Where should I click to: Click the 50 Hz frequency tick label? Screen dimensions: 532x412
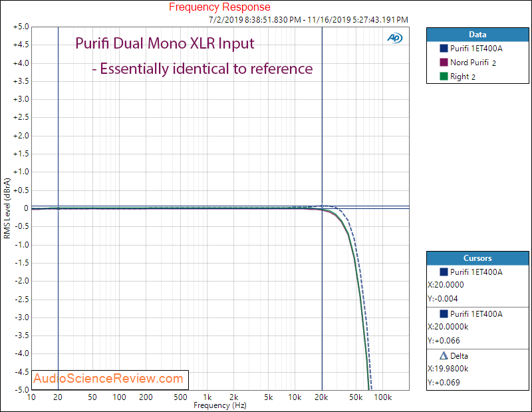tap(92, 397)
